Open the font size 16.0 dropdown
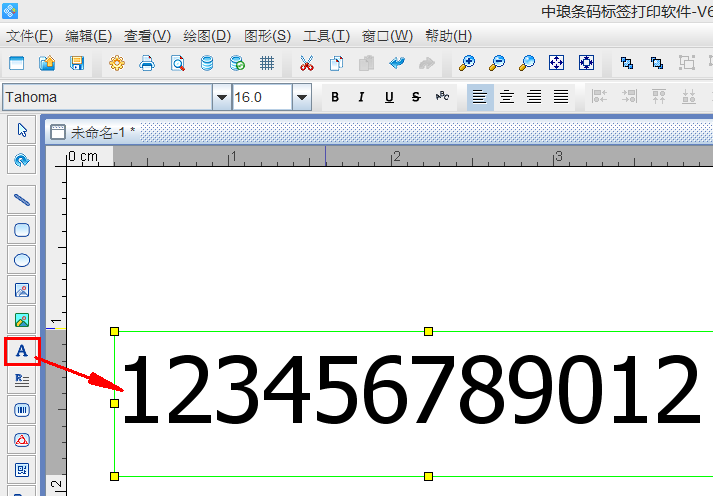 tap(301, 97)
